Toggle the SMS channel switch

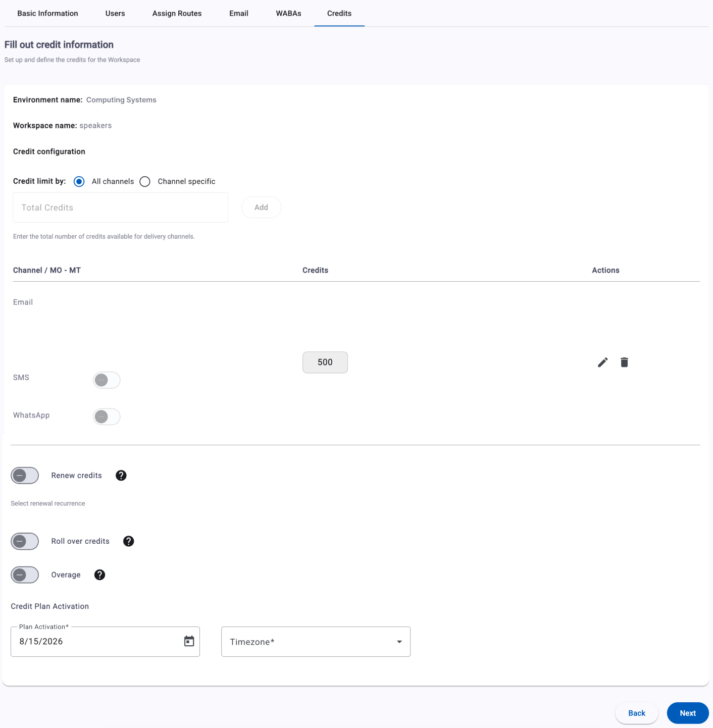(x=107, y=380)
